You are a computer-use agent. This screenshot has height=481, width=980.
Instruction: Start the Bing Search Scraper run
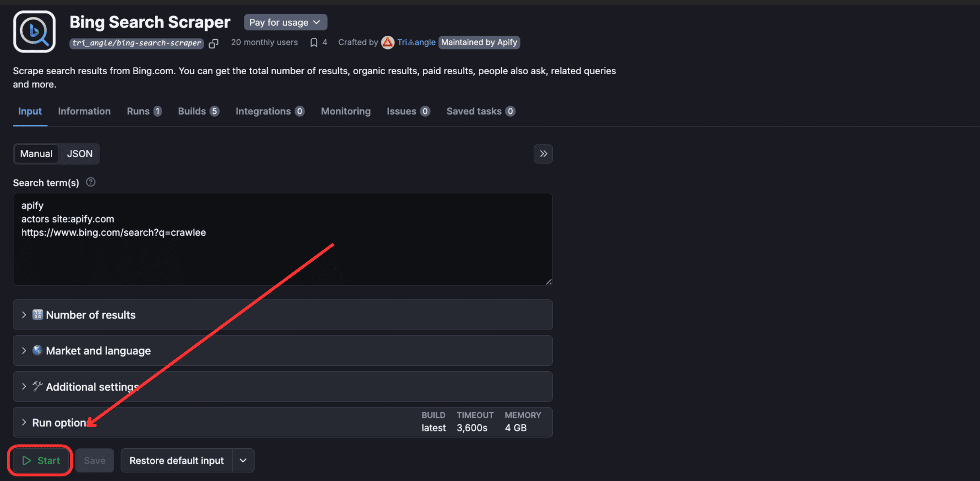[x=39, y=460]
